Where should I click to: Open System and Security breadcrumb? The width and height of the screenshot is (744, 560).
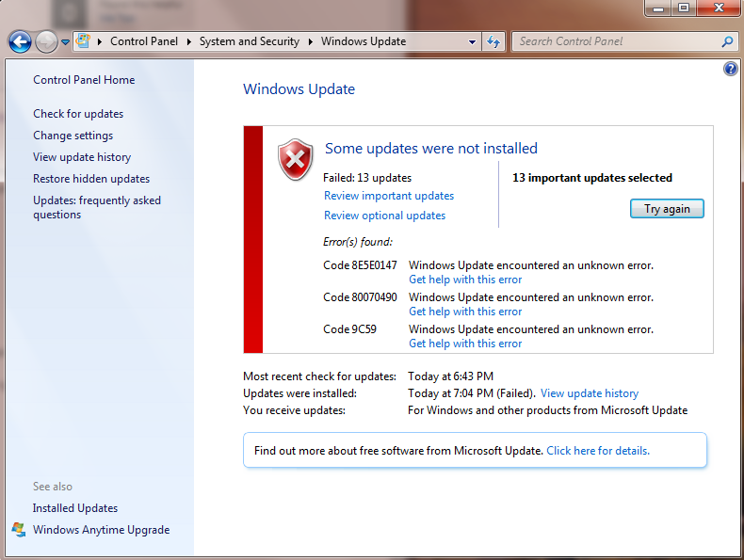250,41
